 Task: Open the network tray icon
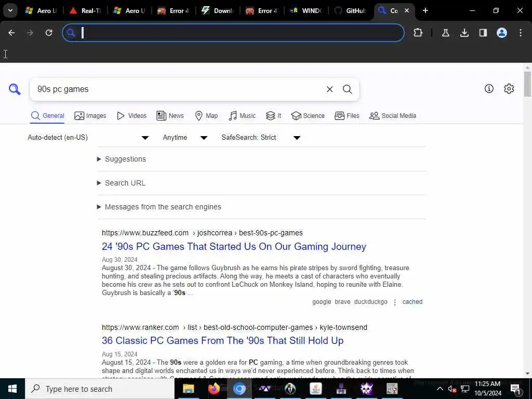[465, 389]
